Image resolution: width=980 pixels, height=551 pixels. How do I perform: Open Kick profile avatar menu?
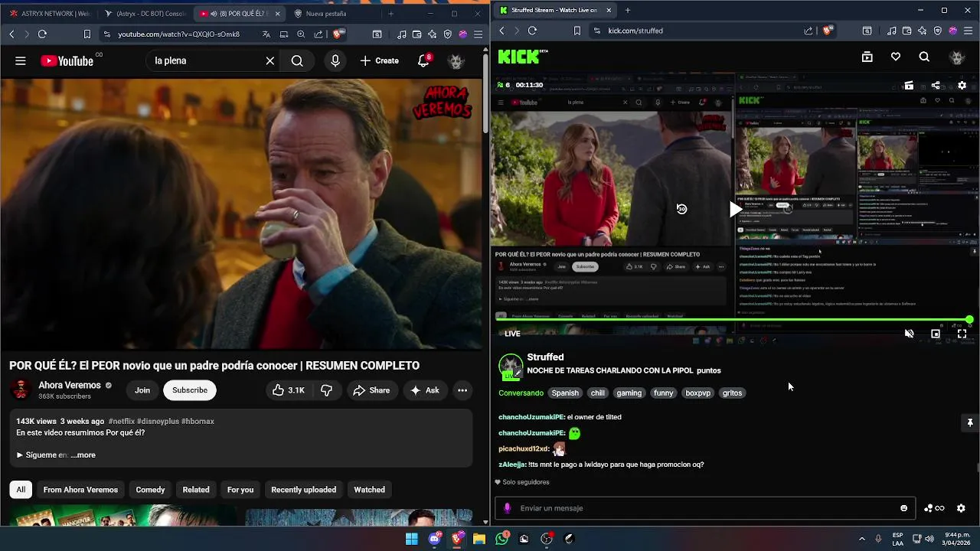[956, 57]
